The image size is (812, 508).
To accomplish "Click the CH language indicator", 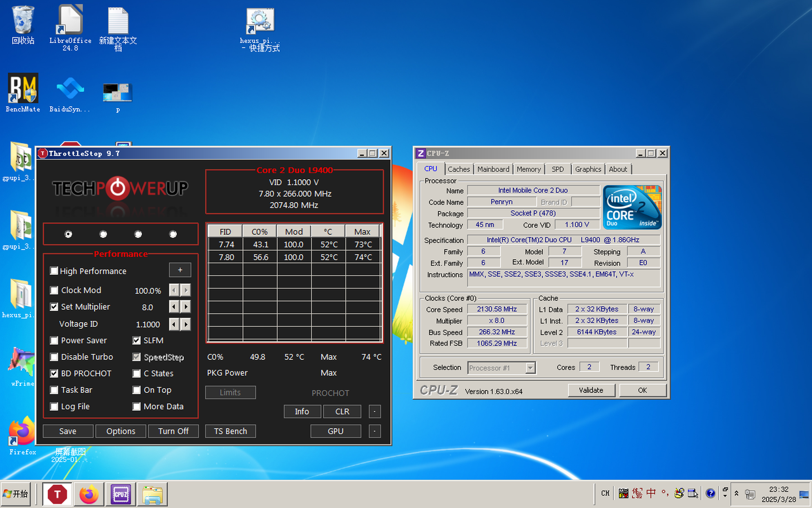I will [605, 493].
